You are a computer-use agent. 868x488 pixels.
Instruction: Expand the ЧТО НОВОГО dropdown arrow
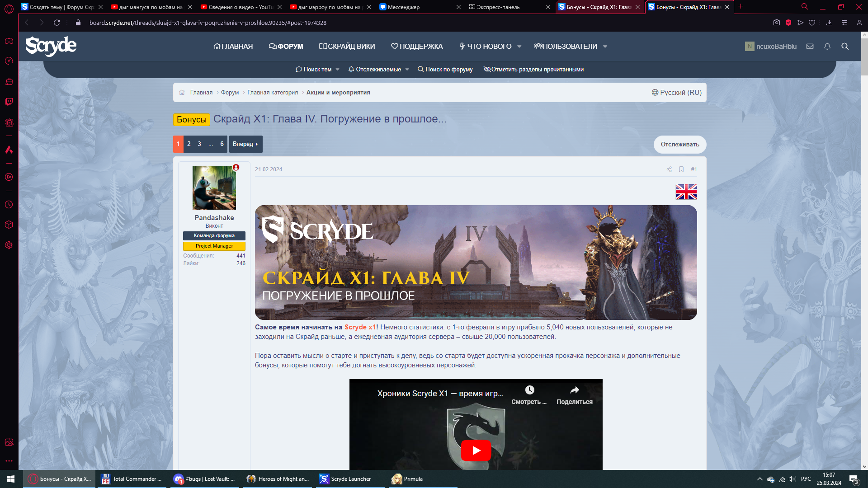(519, 47)
